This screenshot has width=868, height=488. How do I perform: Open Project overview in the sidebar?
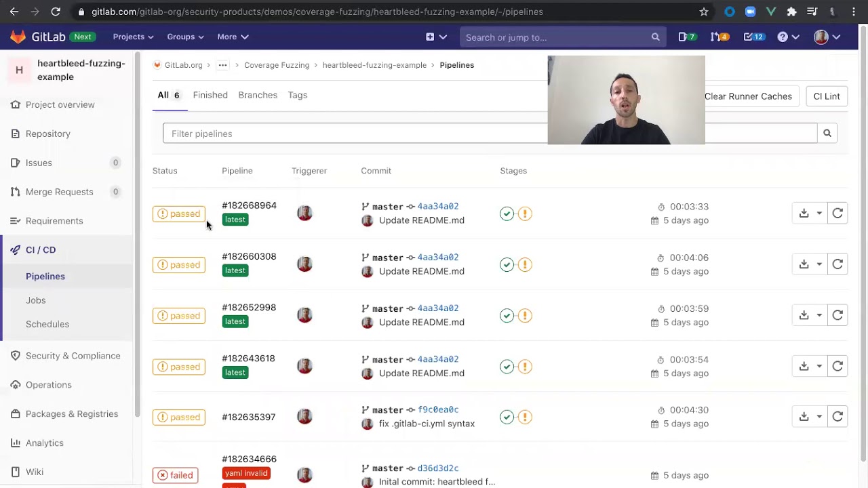(60, 104)
